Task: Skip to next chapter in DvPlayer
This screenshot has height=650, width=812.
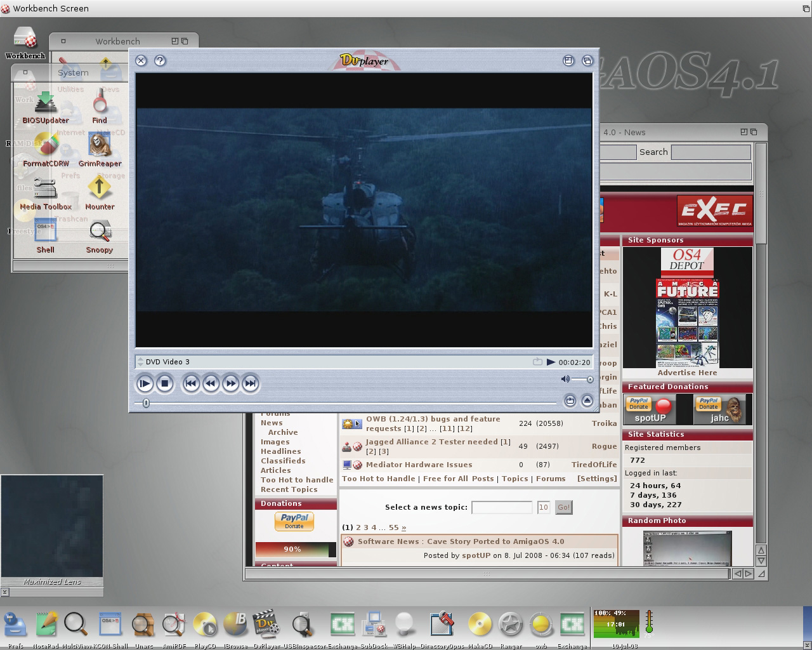Action: tap(251, 383)
